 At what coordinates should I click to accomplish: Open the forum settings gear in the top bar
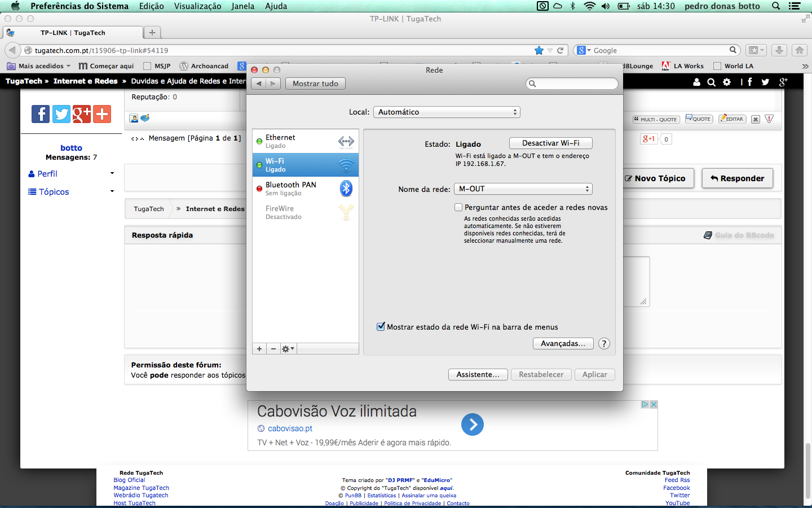tap(727, 82)
